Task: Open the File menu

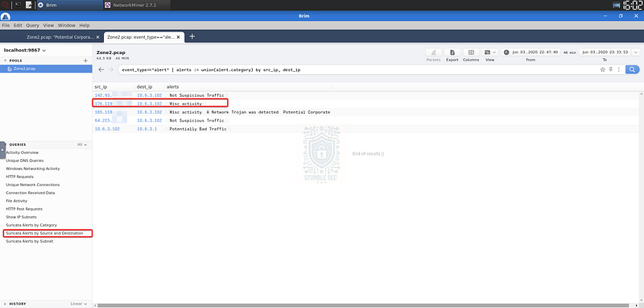Action: 6,25
